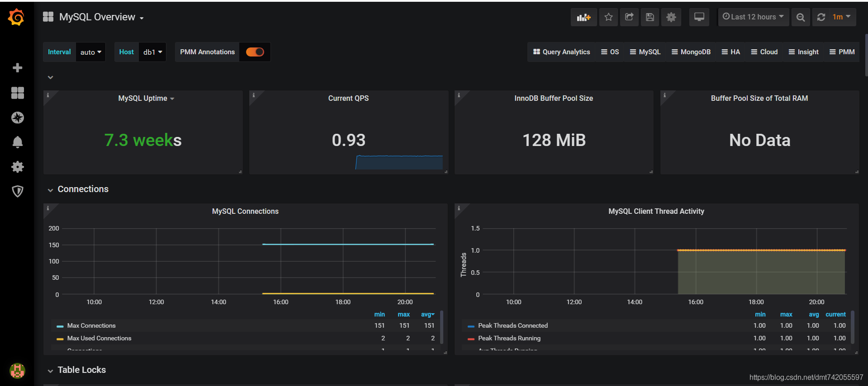Toggle Max Connections series in legend

click(91, 325)
